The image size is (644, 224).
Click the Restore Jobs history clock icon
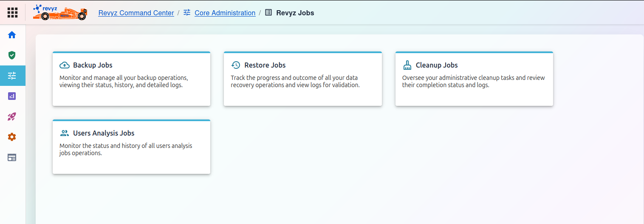coord(236,65)
